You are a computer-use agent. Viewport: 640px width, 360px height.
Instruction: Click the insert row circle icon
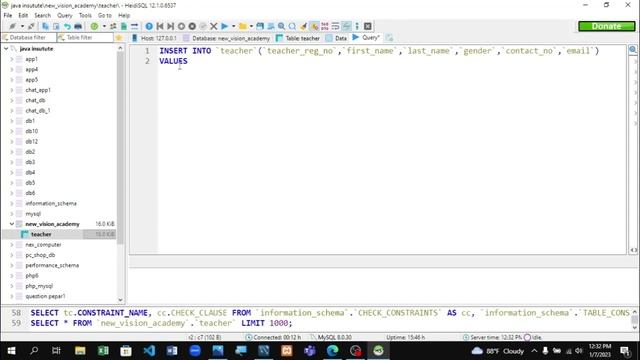(x=181, y=26)
